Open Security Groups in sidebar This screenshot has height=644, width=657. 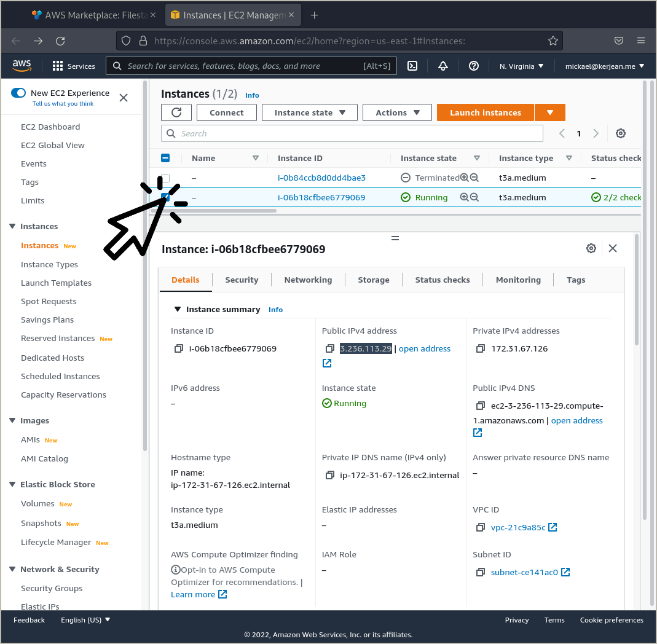point(52,588)
